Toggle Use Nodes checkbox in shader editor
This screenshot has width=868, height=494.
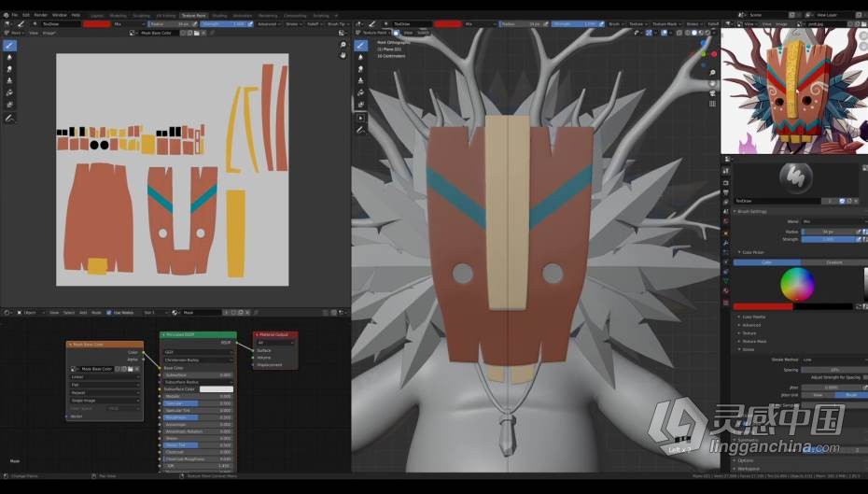109,312
